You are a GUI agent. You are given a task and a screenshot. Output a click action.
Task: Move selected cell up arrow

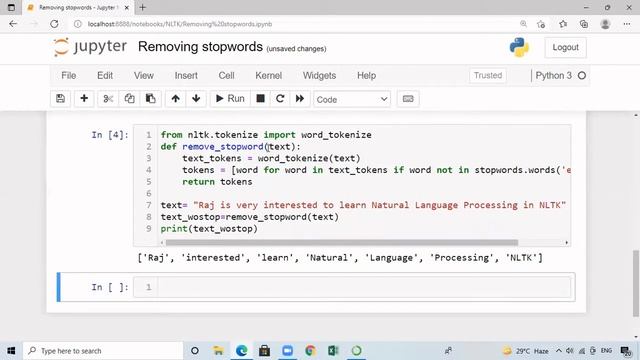(x=176, y=99)
